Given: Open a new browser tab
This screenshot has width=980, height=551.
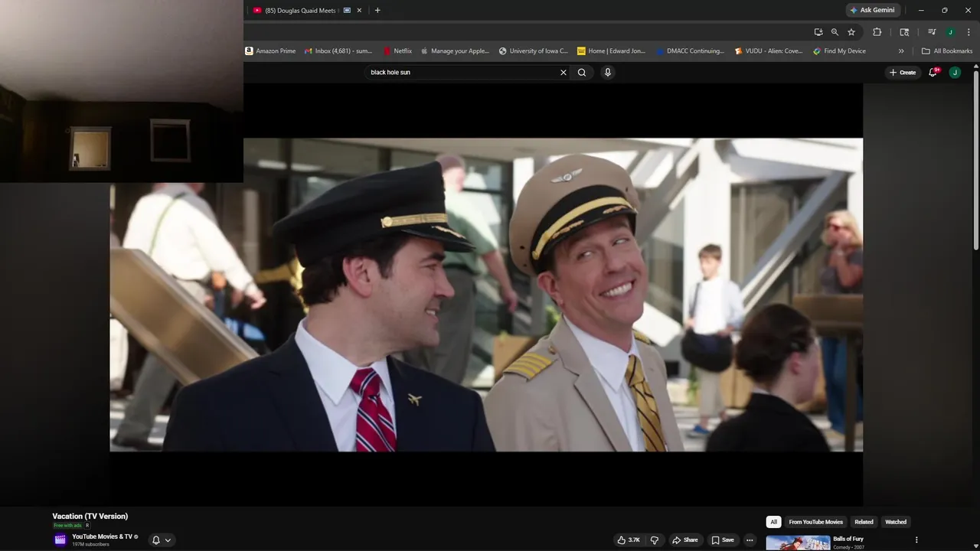Looking at the screenshot, I should click(x=377, y=10).
